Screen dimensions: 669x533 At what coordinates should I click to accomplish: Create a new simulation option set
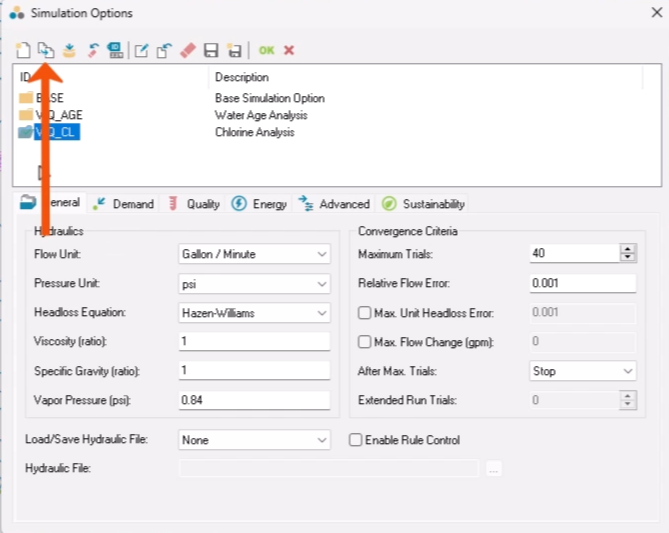pos(23,50)
